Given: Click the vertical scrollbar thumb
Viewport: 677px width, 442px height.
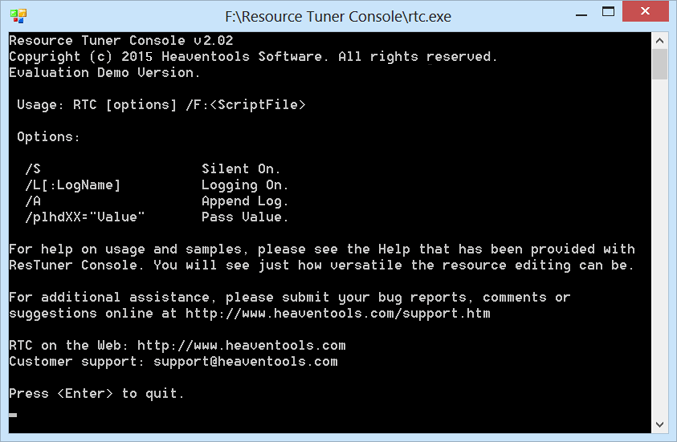Looking at the screenshot, I should tap(660, 64).
